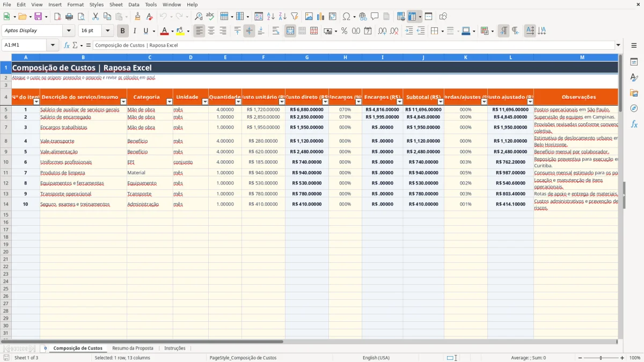
Task: Apply red font color
Action: (x=165, y=31)
